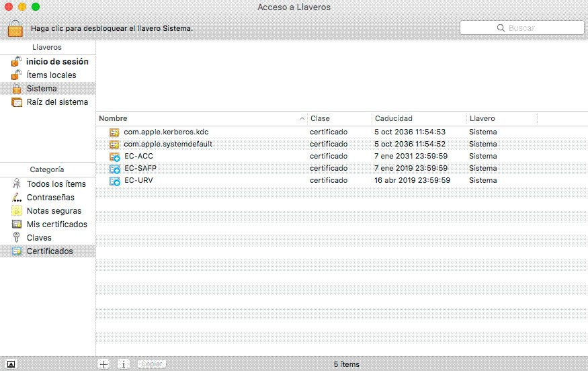Click the com.apple.kerberos.kdc certificate icon

click(x=114, y=132)
